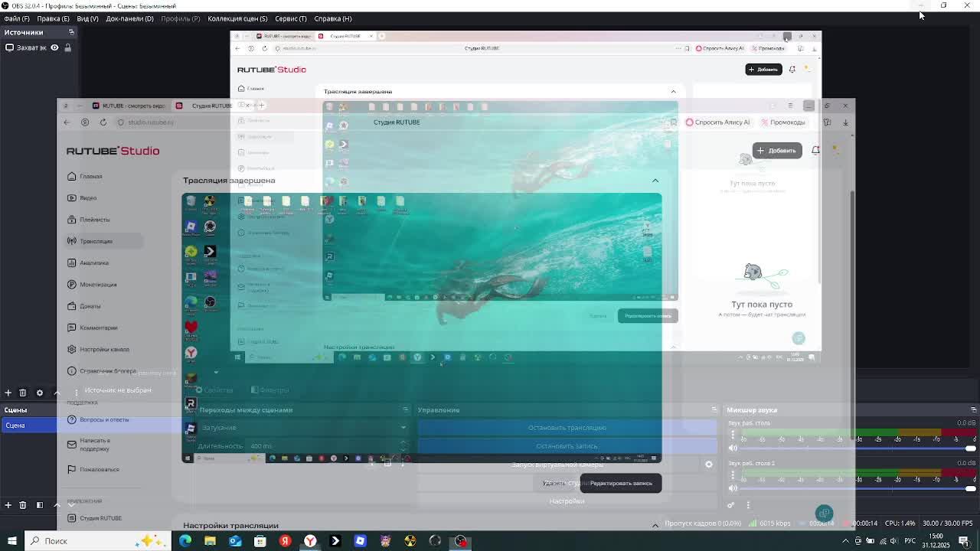This screenshot has height=551, width=980.
Task: Select the Захват эк source row
Action: pos(38,47)
